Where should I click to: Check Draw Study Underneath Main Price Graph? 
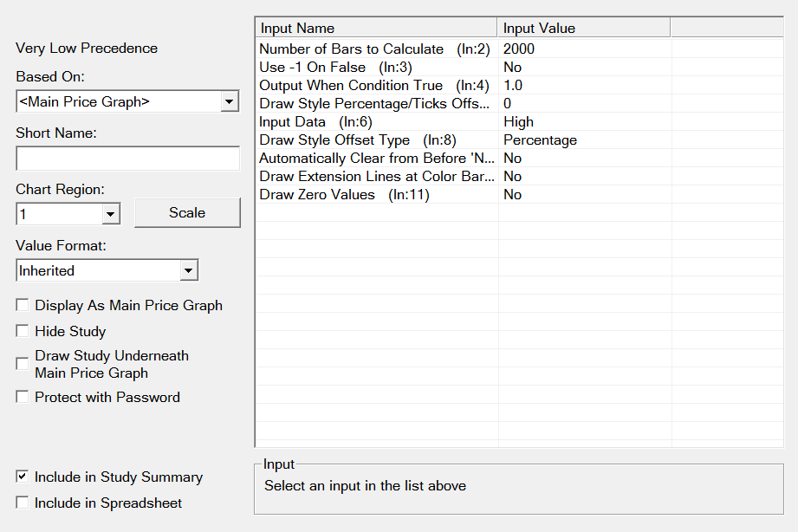coord(23,365)
